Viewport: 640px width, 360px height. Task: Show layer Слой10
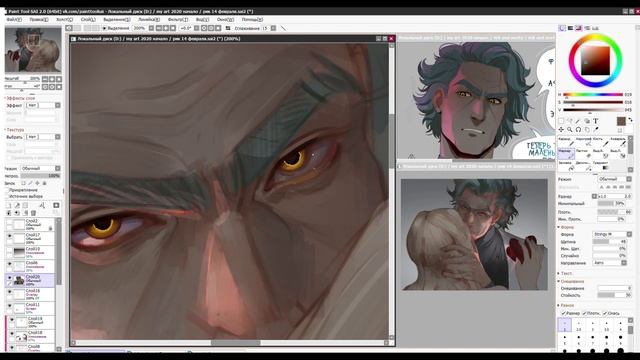pos(9,249)
